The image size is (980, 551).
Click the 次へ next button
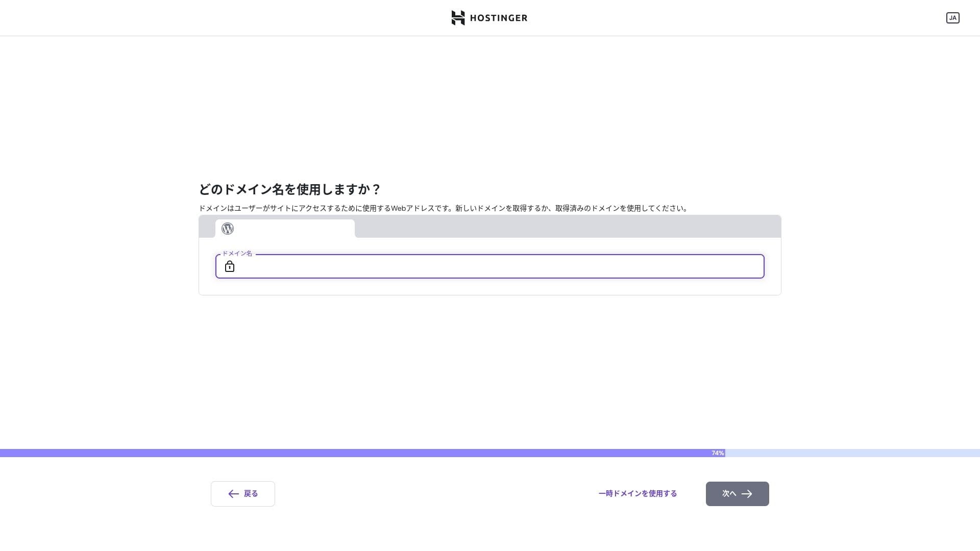coord(737,494)
